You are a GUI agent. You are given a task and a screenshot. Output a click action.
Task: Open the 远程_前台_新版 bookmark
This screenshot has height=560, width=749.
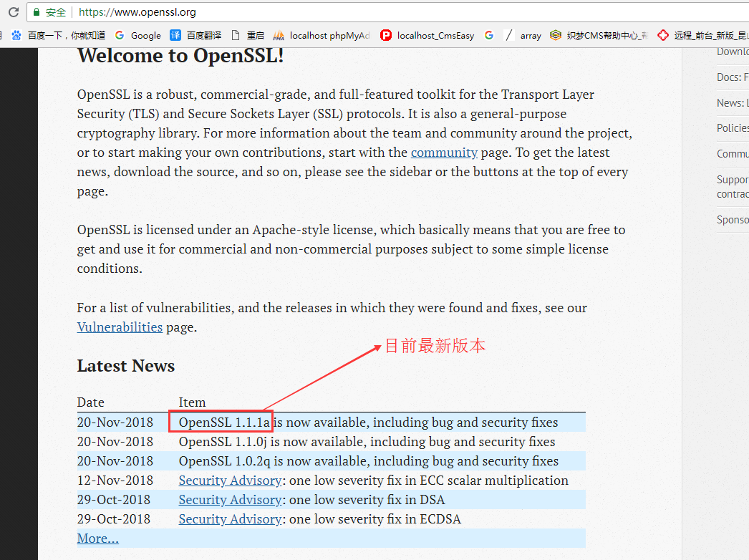(x=702, y=35)
